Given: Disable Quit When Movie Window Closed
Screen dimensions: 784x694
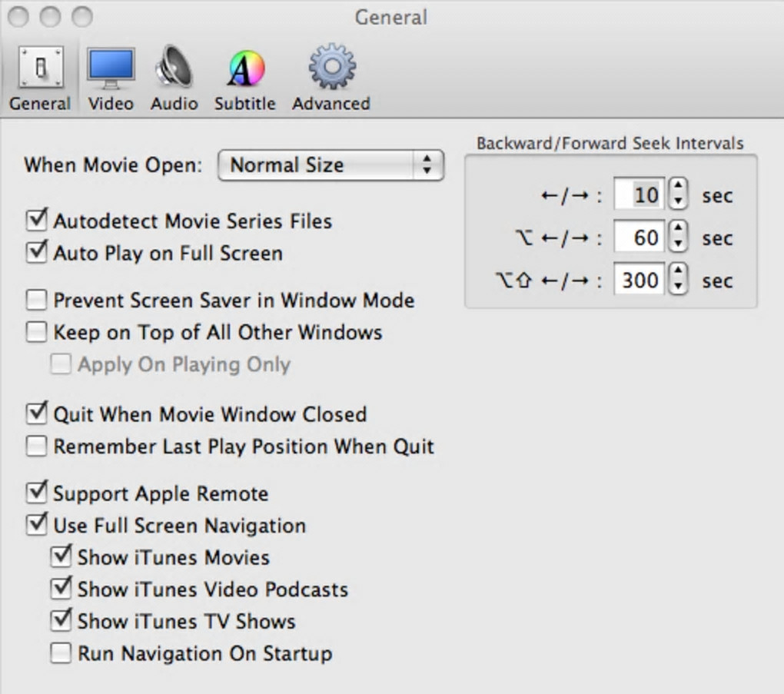Looking at the screenshot, I should (x=37, y=413).
